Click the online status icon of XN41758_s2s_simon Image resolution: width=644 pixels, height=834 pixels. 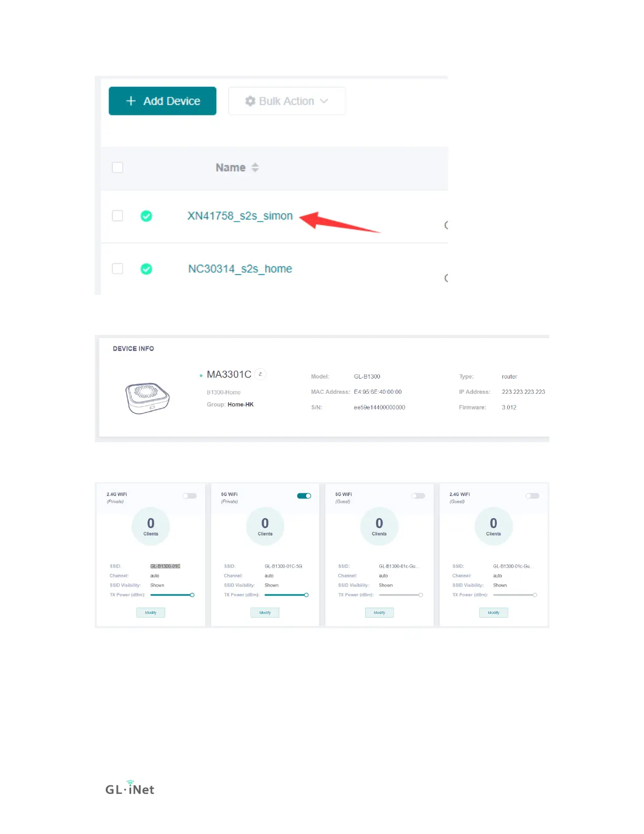pyautogui.click(x=146, y=216)
